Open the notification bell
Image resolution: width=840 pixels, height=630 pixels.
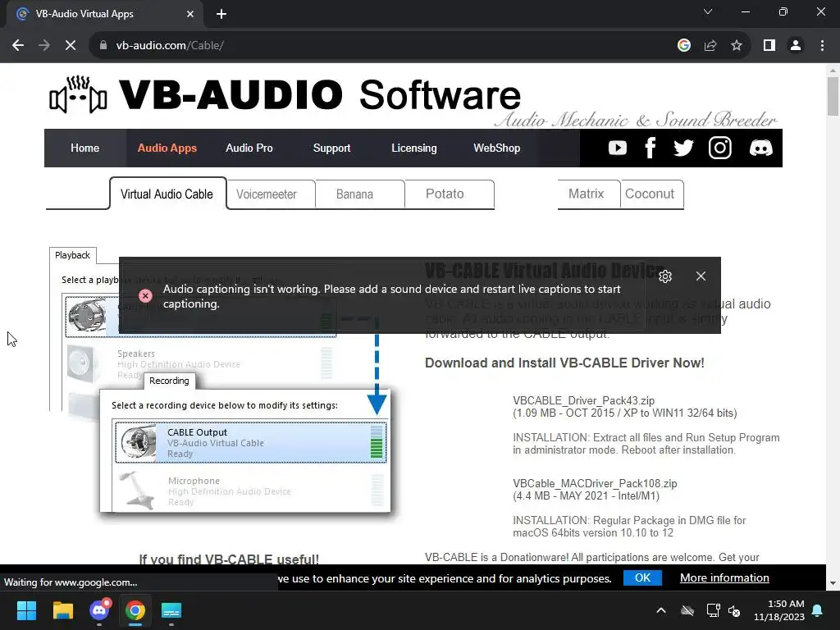(x=818, y=610)
